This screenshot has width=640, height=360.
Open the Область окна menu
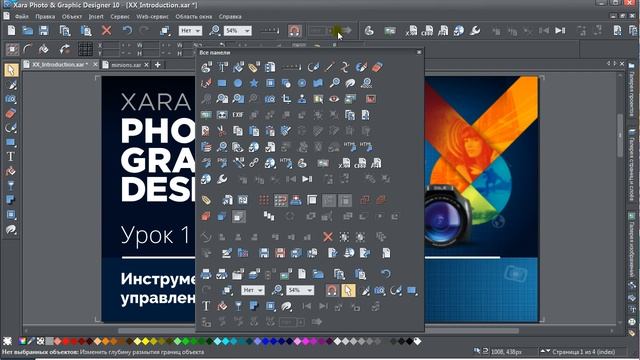(x=193, y=17)
